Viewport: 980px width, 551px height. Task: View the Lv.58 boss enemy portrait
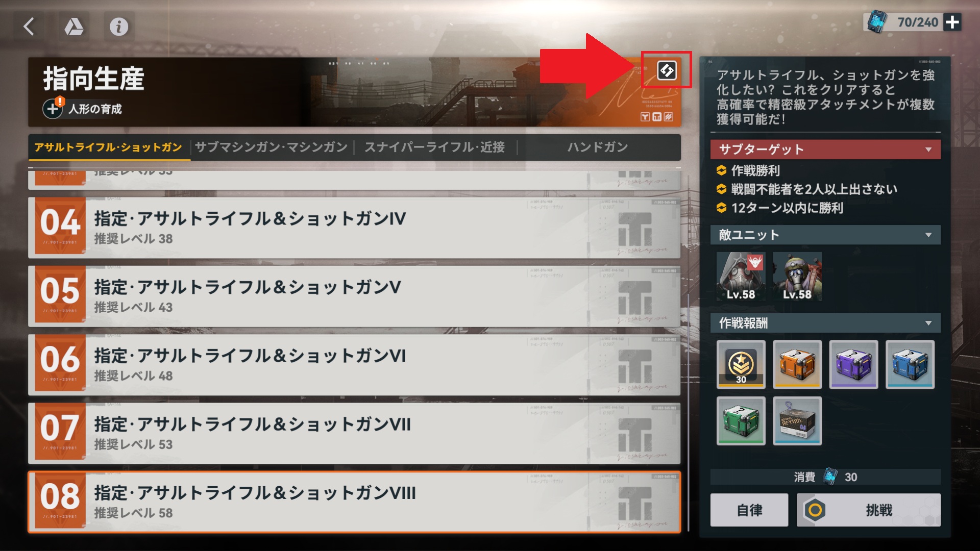[x=741, y=276]
